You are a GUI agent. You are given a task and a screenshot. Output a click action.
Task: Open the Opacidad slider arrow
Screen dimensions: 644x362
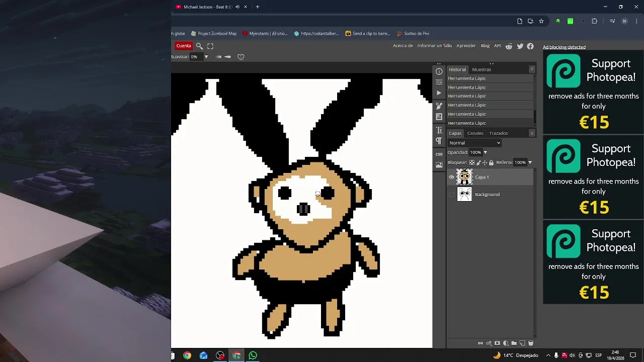coord(485,152)
